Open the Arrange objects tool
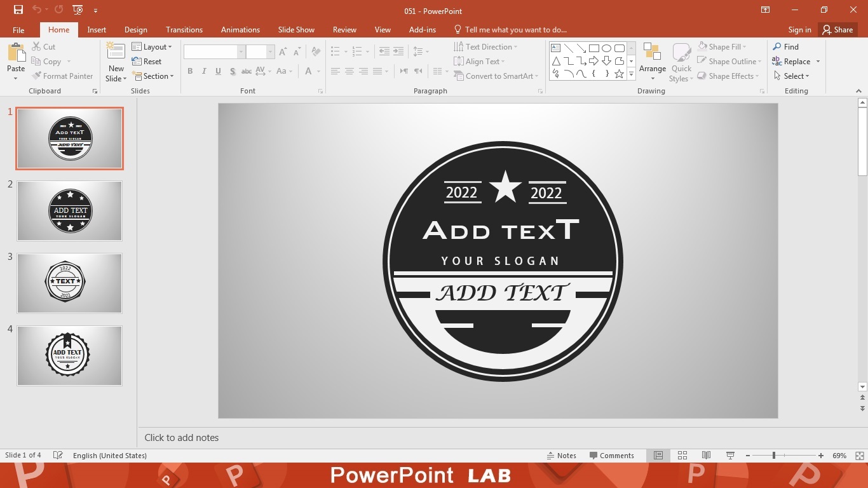868x488 pixels. click(x=652, y=62)
